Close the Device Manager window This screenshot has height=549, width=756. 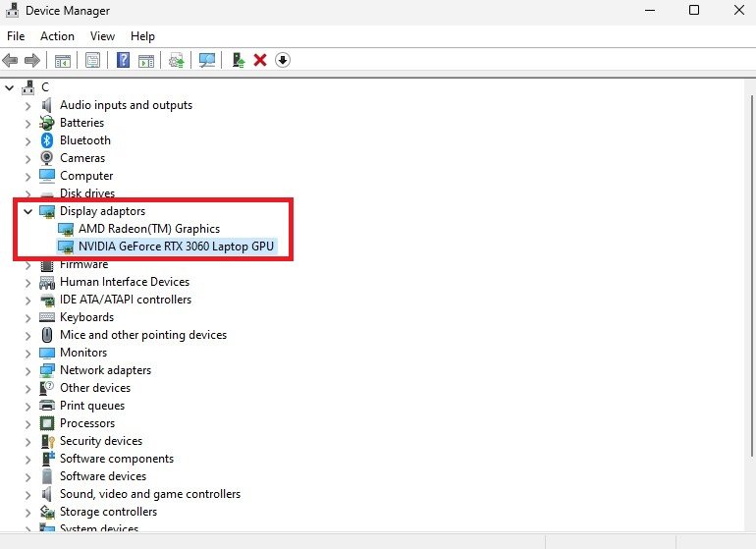[738, 10]
